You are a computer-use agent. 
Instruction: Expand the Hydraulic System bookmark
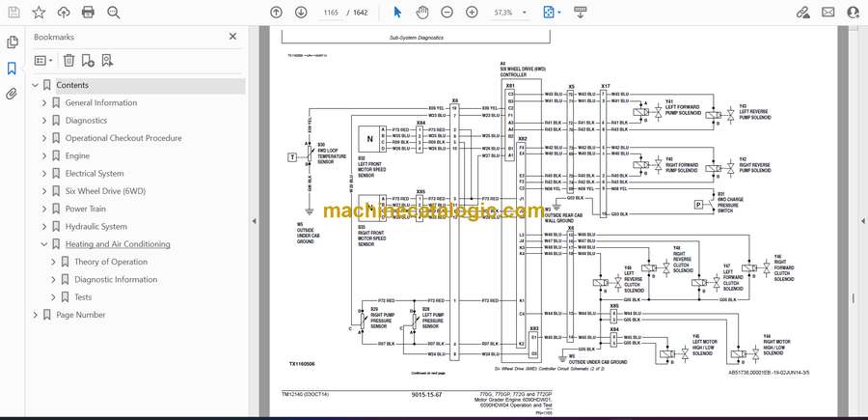point(44,227)
